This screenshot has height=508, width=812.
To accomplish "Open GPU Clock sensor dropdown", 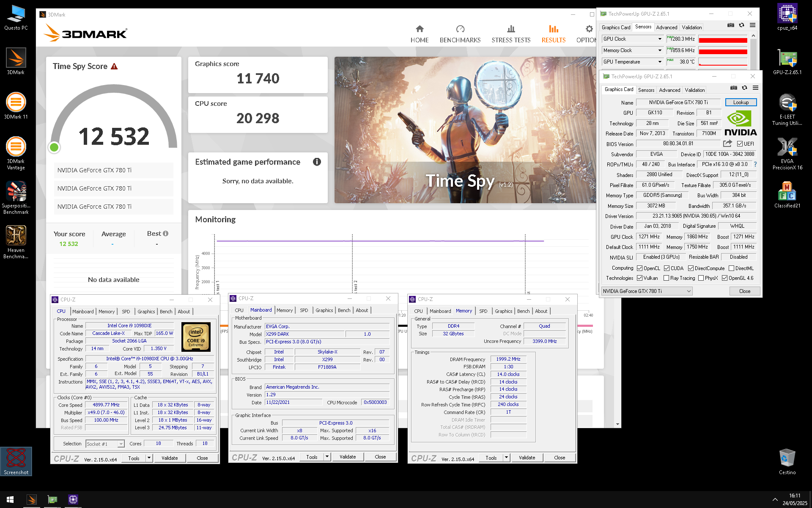I will point(659,39).
